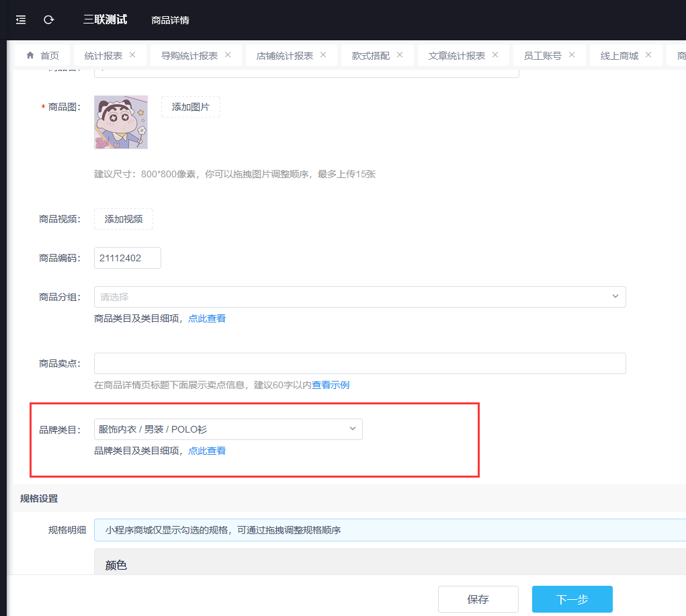Click the 添加视频 button

click(124, 219)
